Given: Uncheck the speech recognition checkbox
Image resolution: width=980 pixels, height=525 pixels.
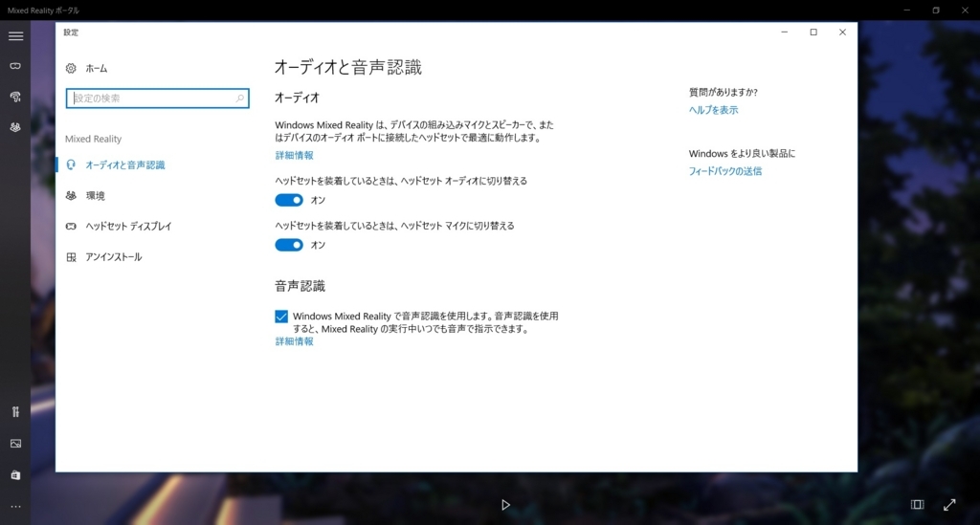Looking at the screenshot, I should (281, 317).
